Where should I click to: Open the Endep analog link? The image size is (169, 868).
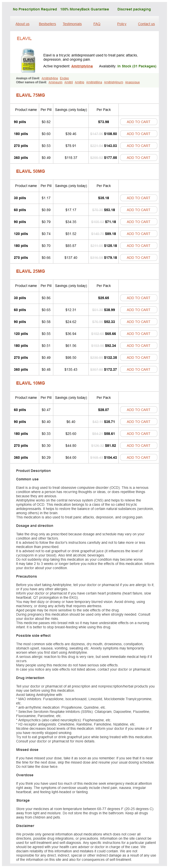pyautogui.click(x=64, y=78)
